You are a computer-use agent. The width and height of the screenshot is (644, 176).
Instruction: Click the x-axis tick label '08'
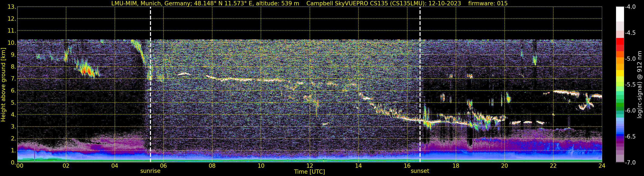pos(212,166)
